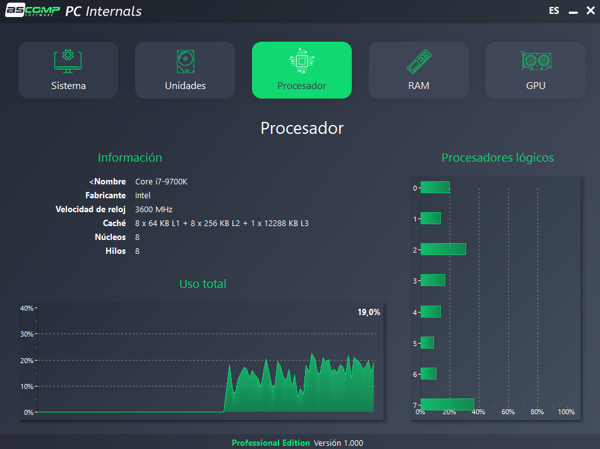The width and height of the screenshot is (600, 449).
Task: Open the RAM tab
Action: coord(419,70)
